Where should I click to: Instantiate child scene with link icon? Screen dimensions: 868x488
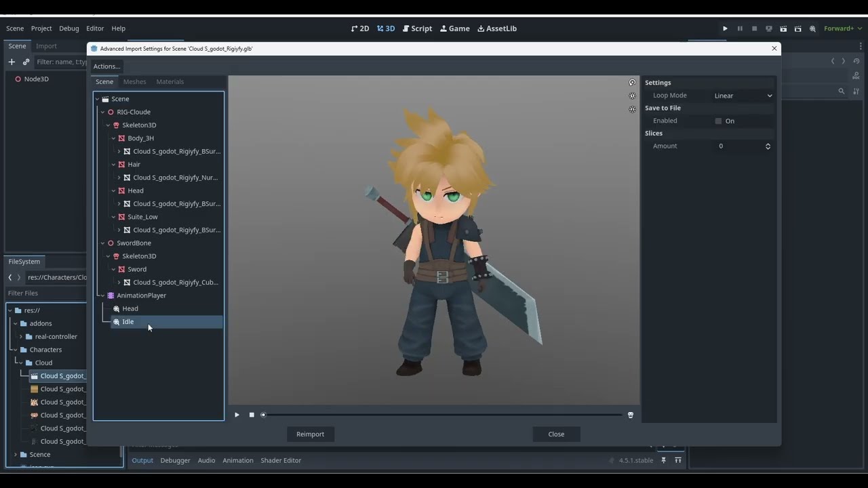(x=26, y=62)
